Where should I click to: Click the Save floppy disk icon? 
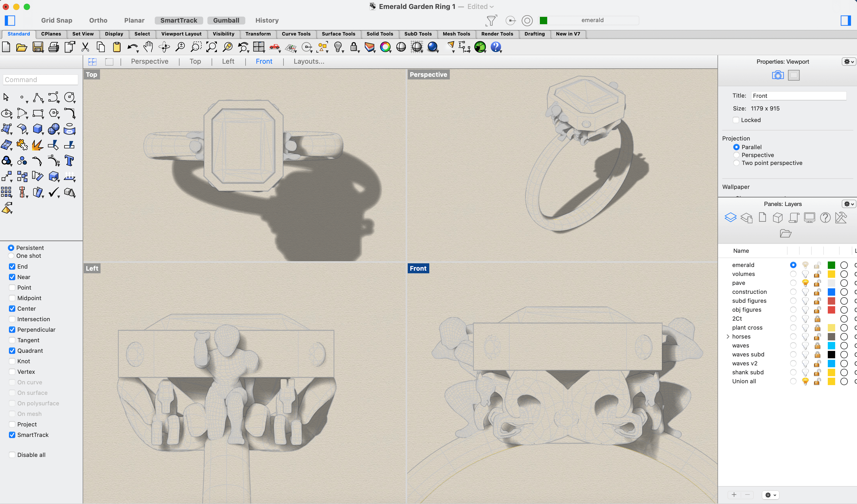38,47
